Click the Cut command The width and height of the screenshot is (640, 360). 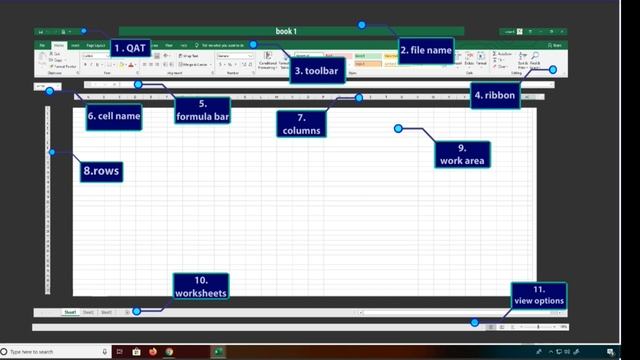[x=55, y=54]
